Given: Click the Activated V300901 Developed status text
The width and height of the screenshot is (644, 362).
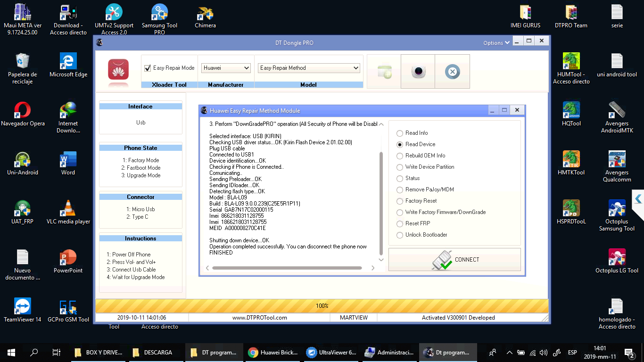Looking at the screenshot, I should coord(458,318).
